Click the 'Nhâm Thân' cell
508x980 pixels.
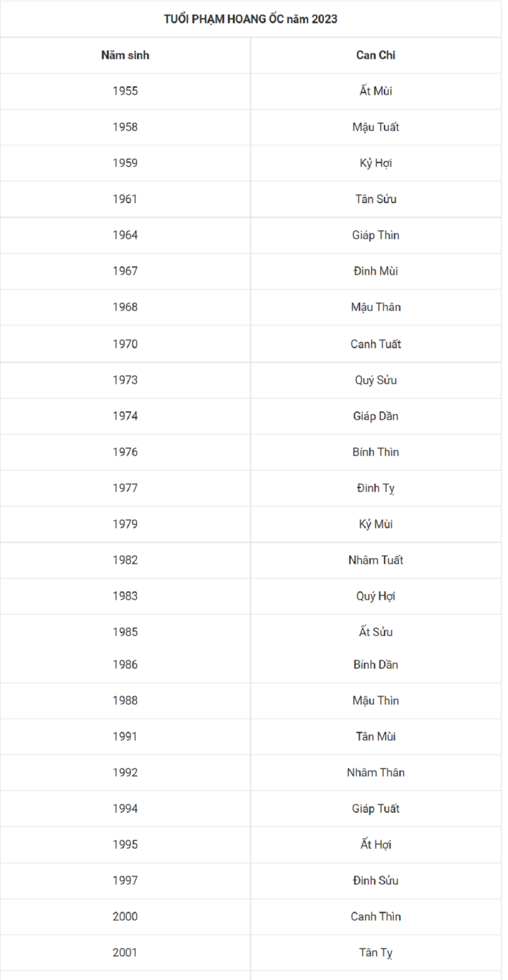pyautogui.click(x=375, y=773)
